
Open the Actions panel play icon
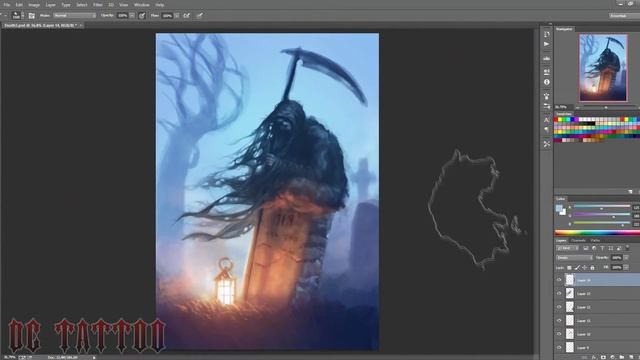tap(547, 44)
